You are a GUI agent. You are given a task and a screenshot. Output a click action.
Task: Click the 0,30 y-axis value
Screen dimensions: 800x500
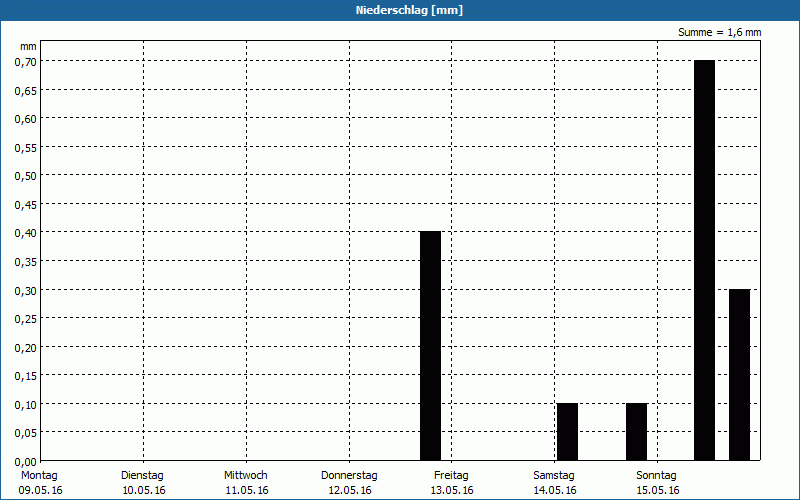[26, 291]
